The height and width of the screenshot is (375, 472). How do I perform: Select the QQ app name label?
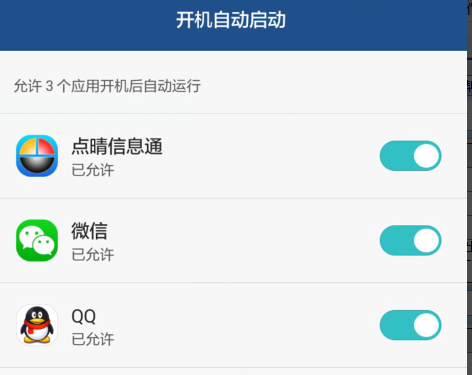(84, 316)
